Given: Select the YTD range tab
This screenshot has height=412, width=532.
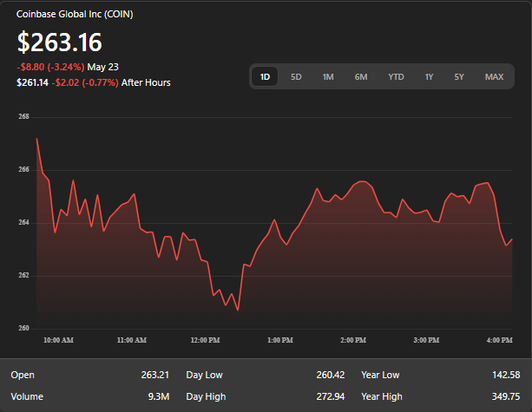Looking at the screenshot, I should [x=396, y=76].
